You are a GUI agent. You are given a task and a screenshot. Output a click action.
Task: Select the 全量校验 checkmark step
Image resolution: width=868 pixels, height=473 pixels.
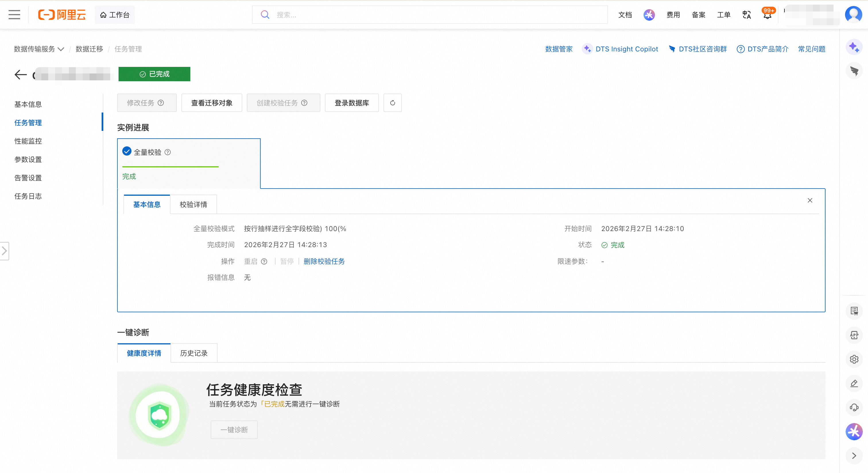[127, 151]
